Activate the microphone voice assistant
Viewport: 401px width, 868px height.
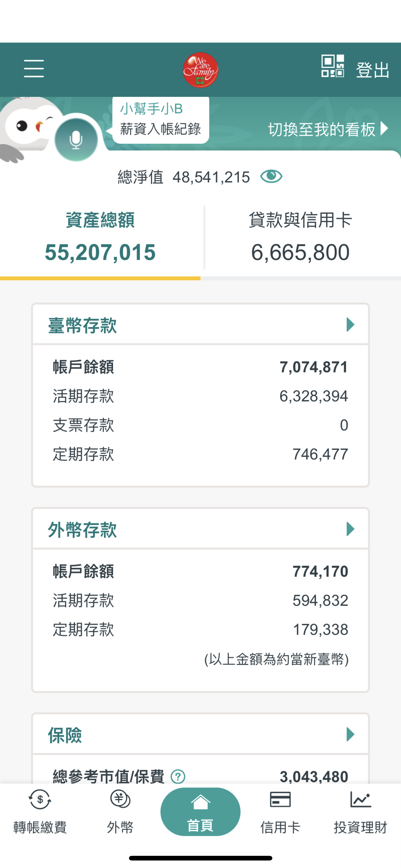pos(76,140)
